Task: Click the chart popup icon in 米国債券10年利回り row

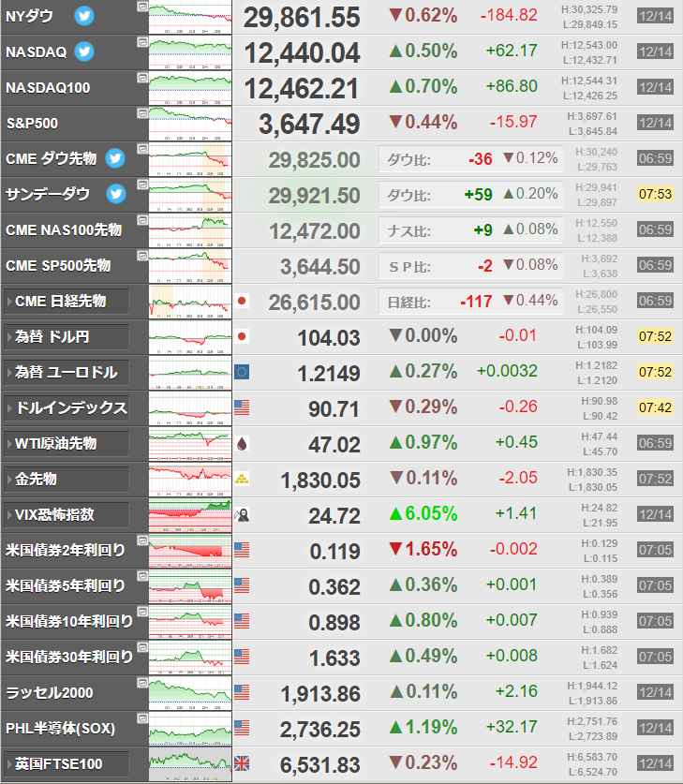Action: (142, 612)
